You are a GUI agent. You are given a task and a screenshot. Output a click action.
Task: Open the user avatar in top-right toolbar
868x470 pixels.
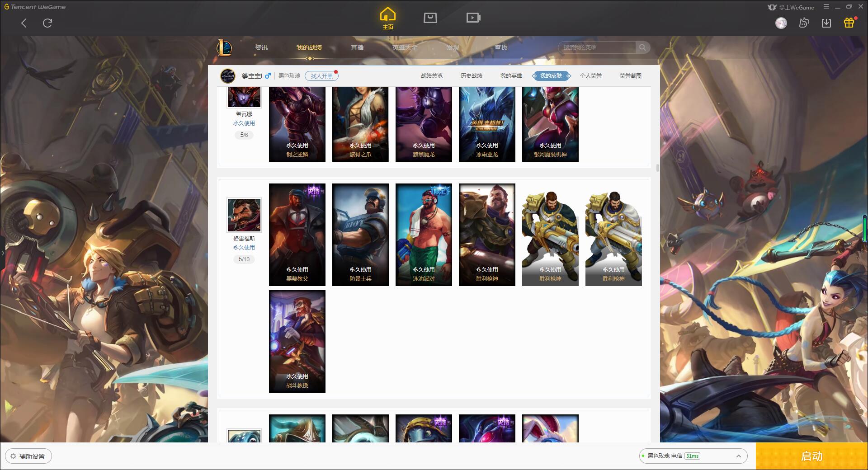(781, 23)
